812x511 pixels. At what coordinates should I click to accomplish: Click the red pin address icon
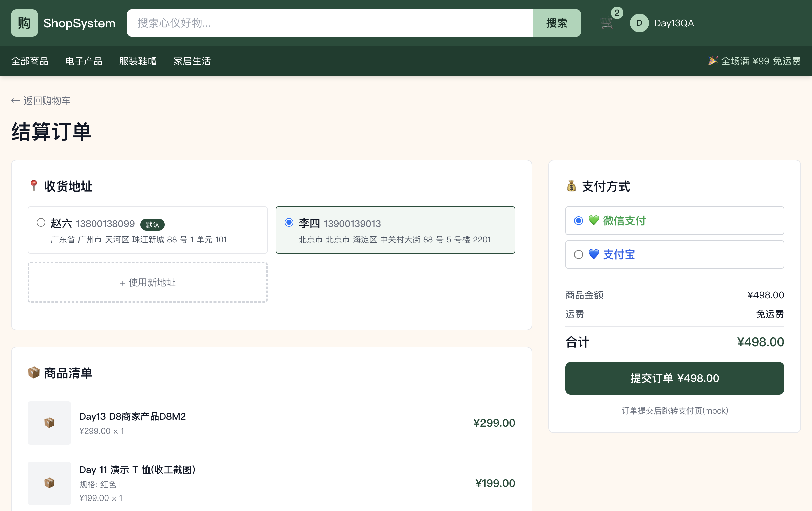coord(33,186)
